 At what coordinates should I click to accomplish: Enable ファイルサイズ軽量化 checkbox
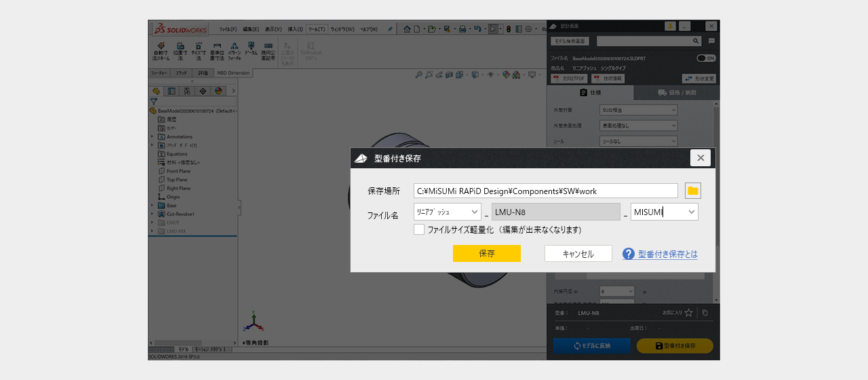pos(419,229)
